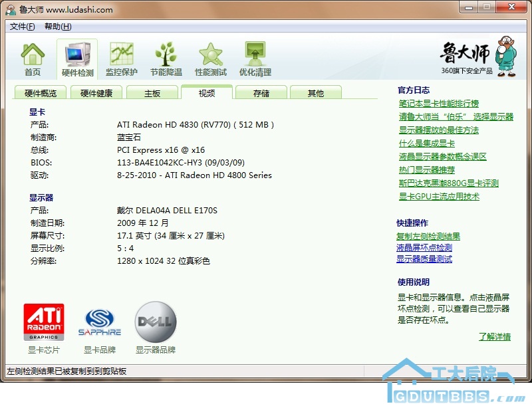The image size is (532, 408).
Task: Switch to the 存储 storage tab
Action: pos(261,93)
